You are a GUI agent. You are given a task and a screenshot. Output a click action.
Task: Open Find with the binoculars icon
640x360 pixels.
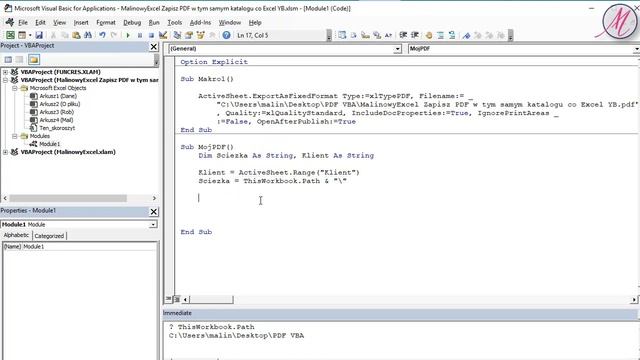pos(88,36)
